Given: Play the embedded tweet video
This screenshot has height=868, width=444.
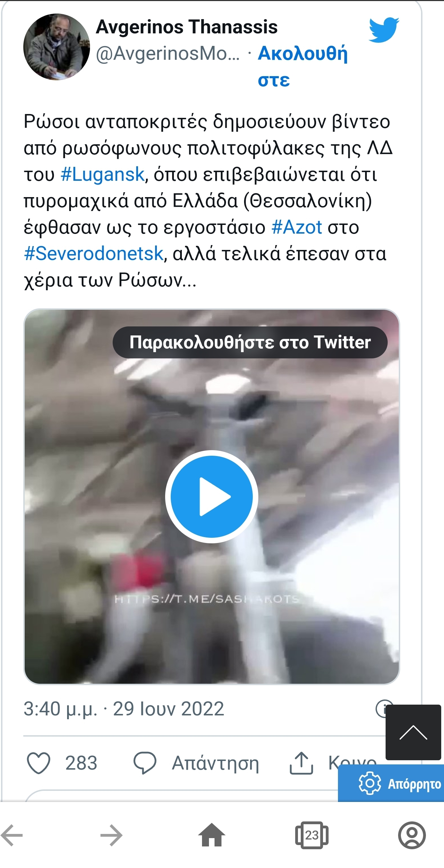Looking at the screenshot, I should (211, 496).
